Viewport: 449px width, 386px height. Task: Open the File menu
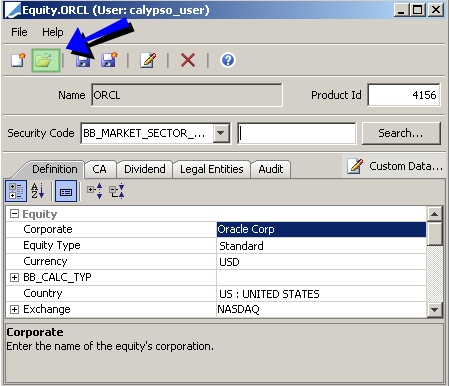19,32
